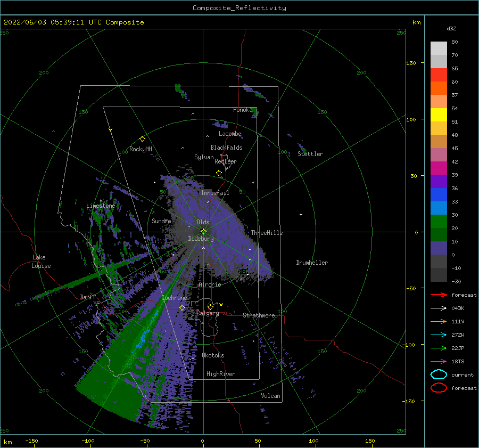Click the Cochrane town label

pyautogui.click(x=174, y=298)
